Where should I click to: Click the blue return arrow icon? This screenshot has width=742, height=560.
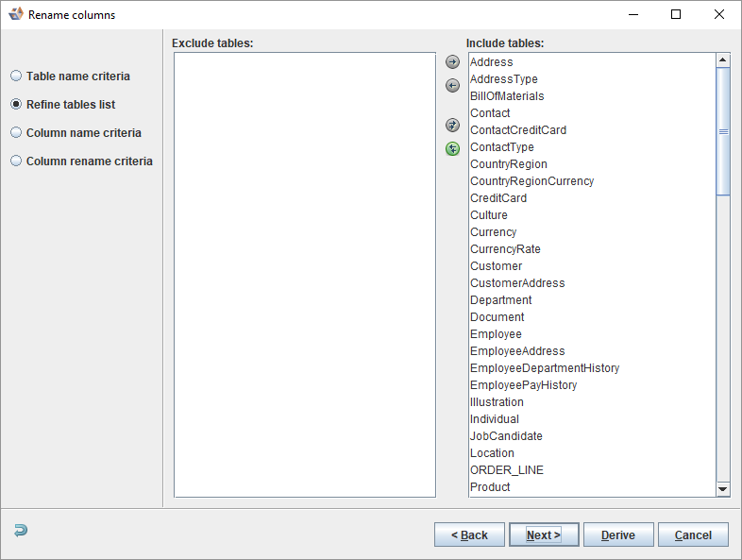tap(21, 530)
